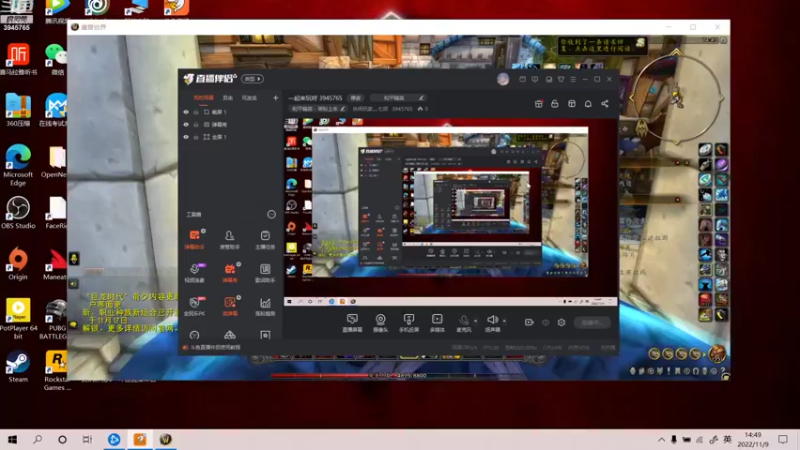Collapse the toolbox panel

pyautogui.click(x=271, y=215)
